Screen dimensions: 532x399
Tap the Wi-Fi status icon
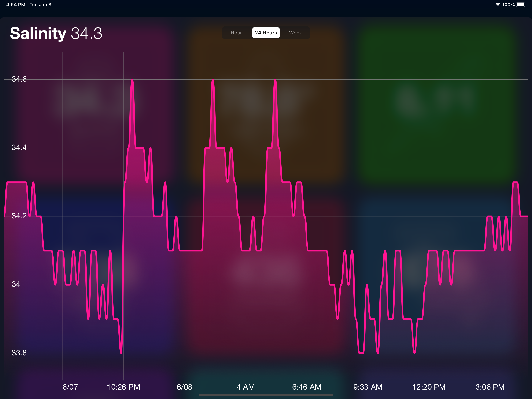coord(498,4)
